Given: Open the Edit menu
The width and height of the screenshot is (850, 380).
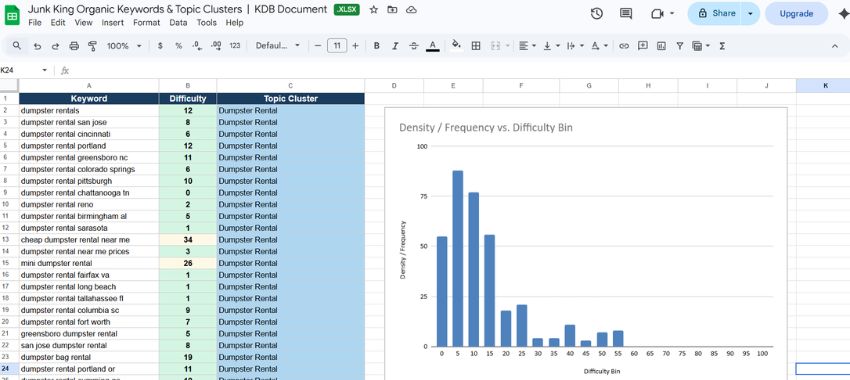Looking at the screenshot, I should click(58, 23).
